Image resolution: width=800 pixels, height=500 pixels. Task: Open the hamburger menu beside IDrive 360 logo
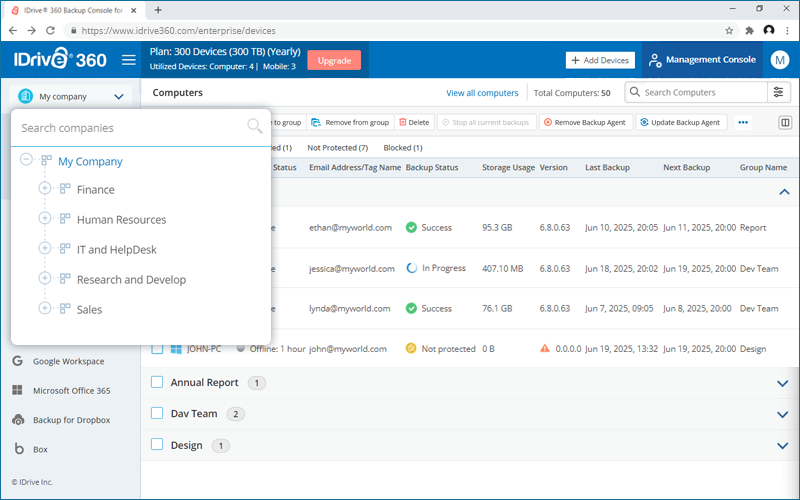click(129, 60)
